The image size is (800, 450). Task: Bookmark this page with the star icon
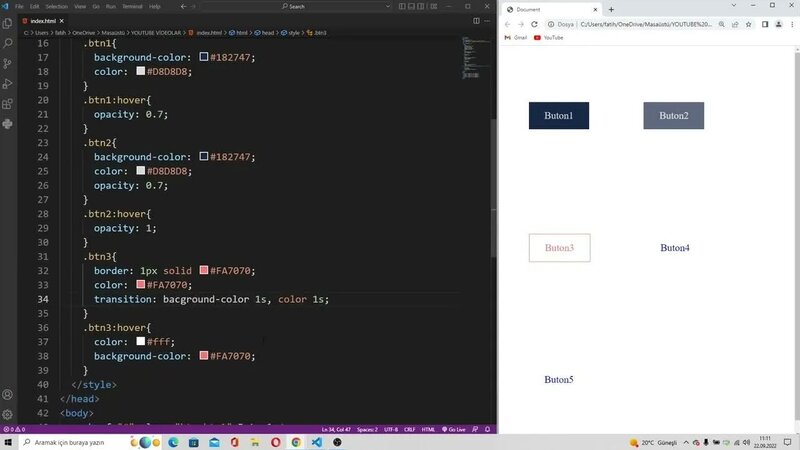748,24
